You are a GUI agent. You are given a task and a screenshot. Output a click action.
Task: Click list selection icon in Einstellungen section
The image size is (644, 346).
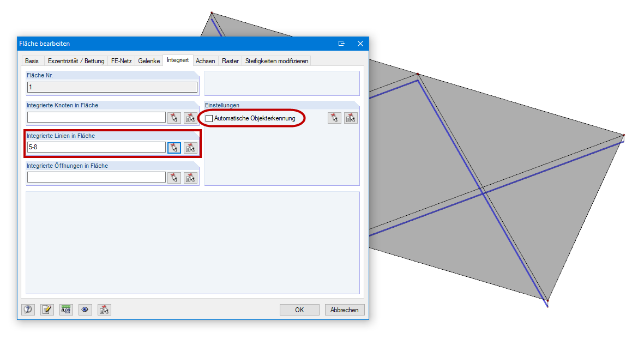[350, 118]
